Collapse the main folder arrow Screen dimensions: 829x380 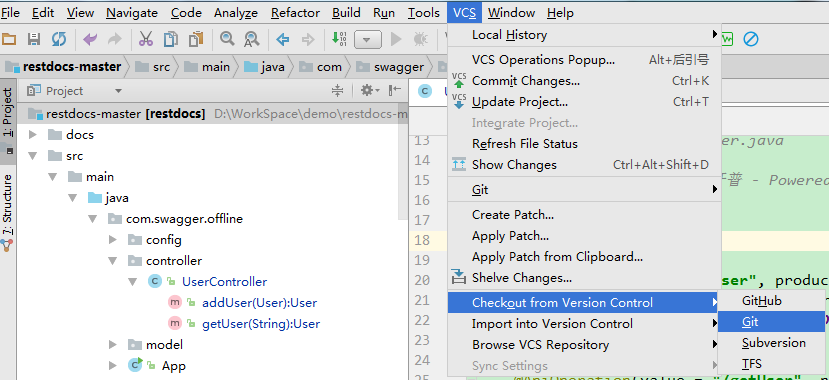coord(53,177)
